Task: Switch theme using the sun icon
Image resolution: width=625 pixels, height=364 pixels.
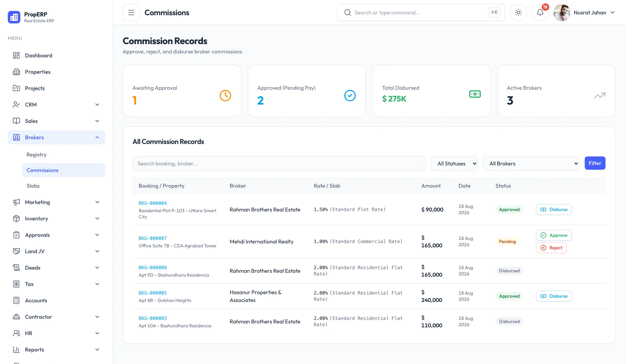Action: (x=518, y=12)
